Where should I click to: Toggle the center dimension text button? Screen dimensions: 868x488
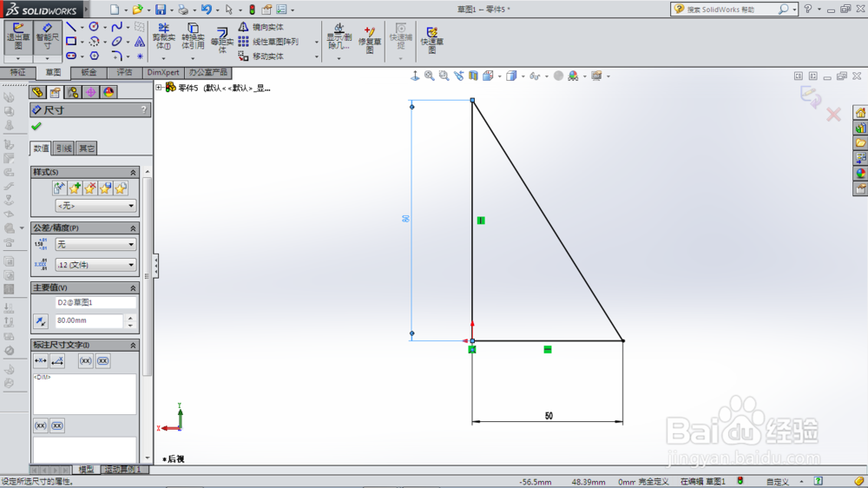pos(41,361)
